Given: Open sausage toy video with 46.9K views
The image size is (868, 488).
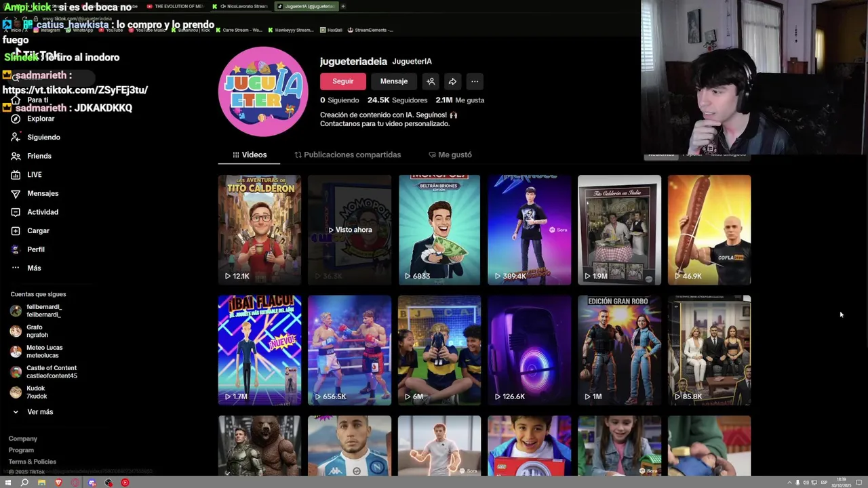Looking at the screenshot, I should (x=709, y=230).
